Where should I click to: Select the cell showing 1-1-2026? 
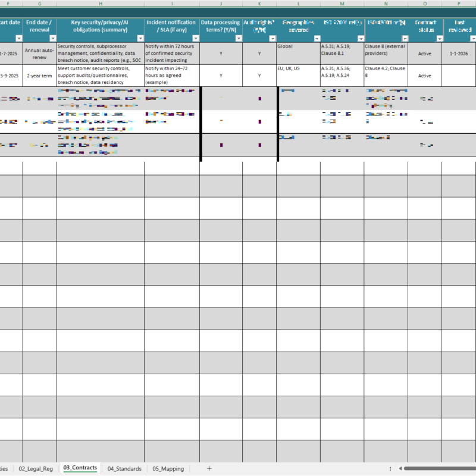tap(458, 53)
